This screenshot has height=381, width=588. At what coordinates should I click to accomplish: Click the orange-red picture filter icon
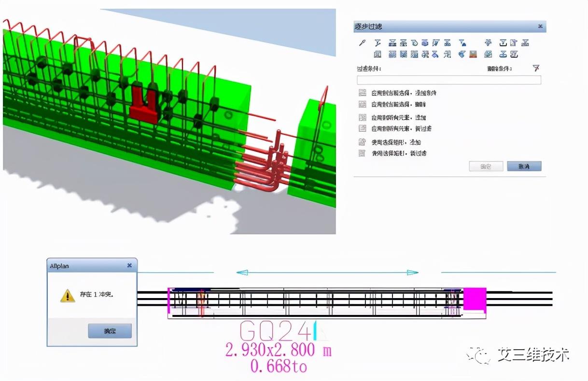click(473, 54)
